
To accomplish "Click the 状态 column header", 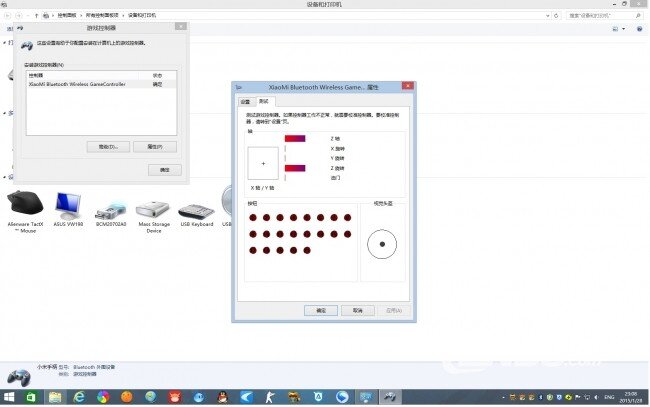I will (x=158, y=75).
